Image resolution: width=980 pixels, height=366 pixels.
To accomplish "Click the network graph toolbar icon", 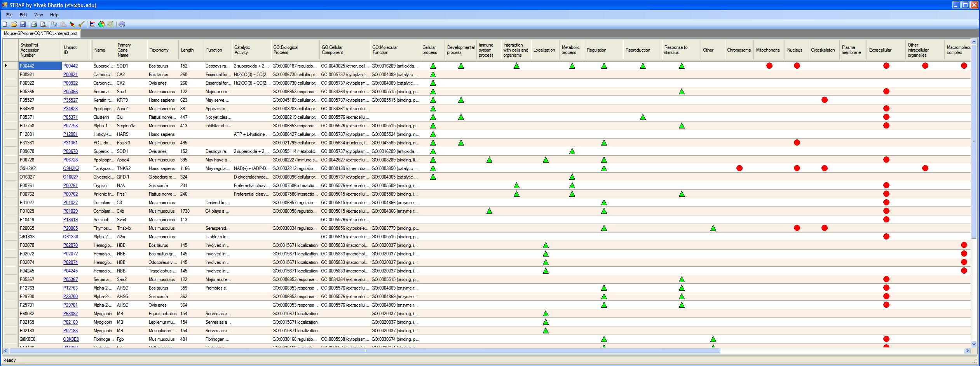I will (x=111, y=24).
